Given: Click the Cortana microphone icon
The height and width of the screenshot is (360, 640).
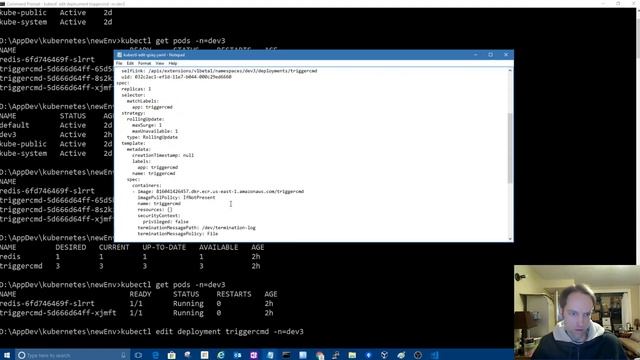Looking at the screenshot, I should coord(123,355).
